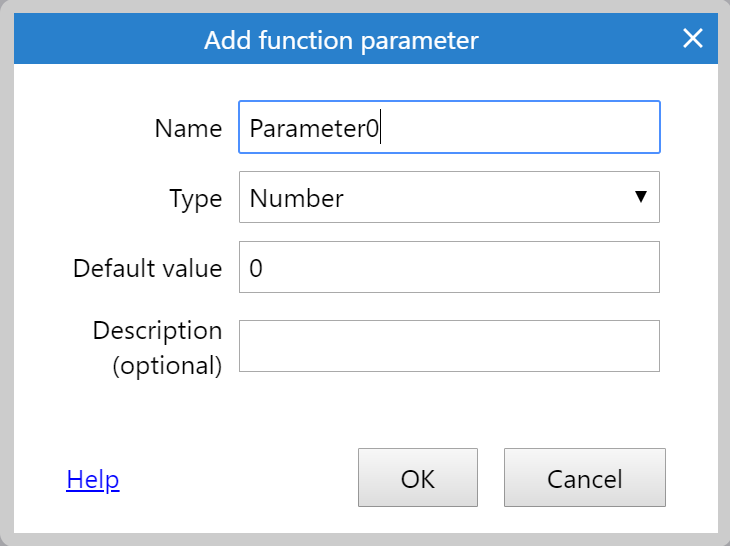
Task: Focus the Default value input field
Action: point(448,267)
